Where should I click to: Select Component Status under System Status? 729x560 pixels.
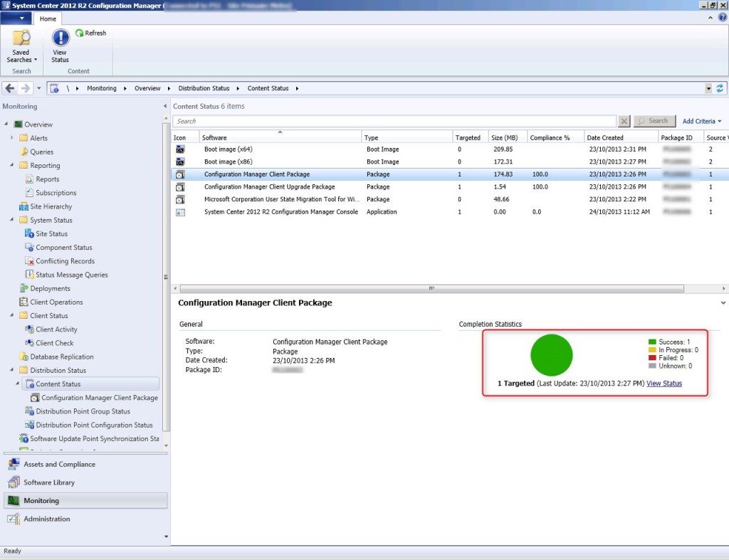coord(64,247)
